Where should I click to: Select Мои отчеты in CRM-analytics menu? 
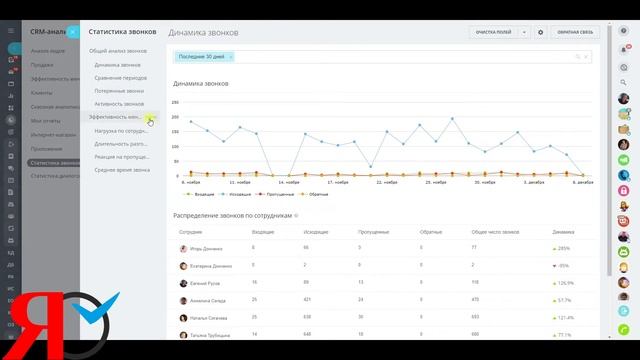point(45,121)
